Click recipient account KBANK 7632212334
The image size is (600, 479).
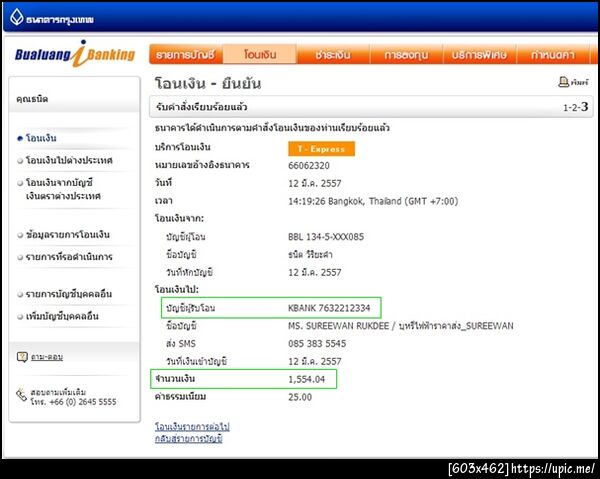pos(329,308)
